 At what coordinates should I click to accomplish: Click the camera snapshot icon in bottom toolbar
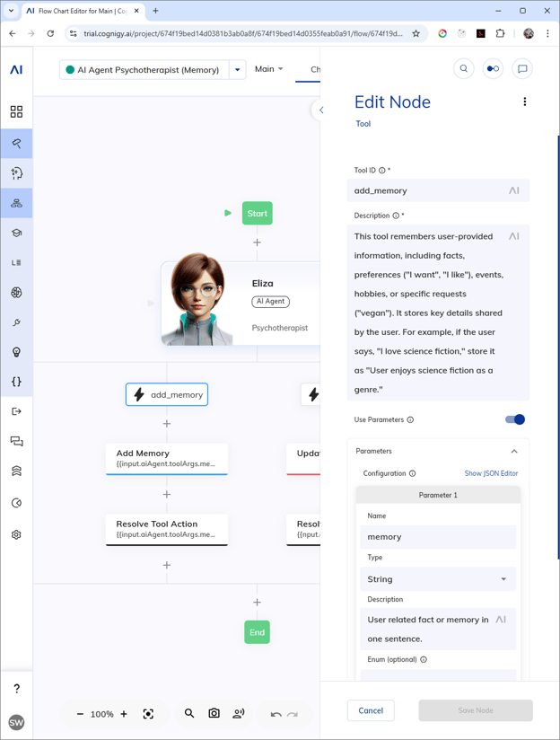click(x=214, y=713)
